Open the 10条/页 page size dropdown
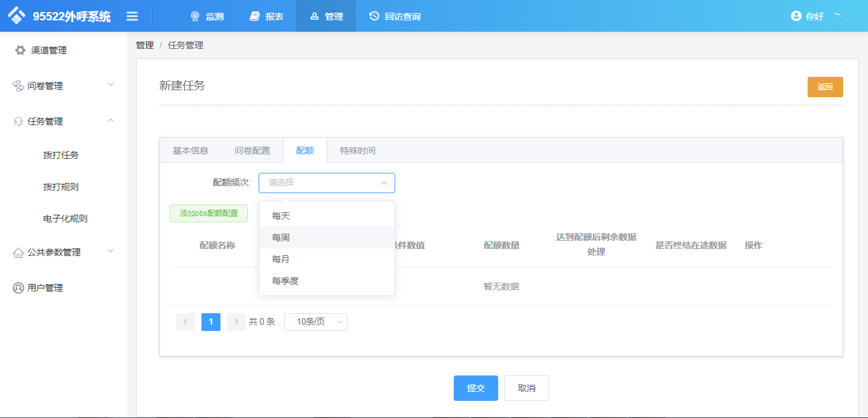868x418 pixels. pyautogui.click(x=315, y=322)
